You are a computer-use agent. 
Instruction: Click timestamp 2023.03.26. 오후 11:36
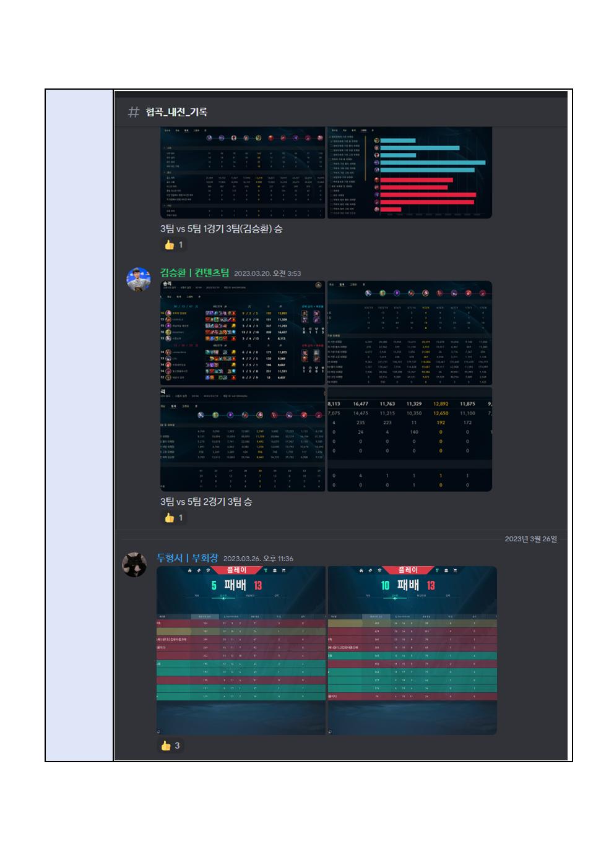tap(258, 559)
